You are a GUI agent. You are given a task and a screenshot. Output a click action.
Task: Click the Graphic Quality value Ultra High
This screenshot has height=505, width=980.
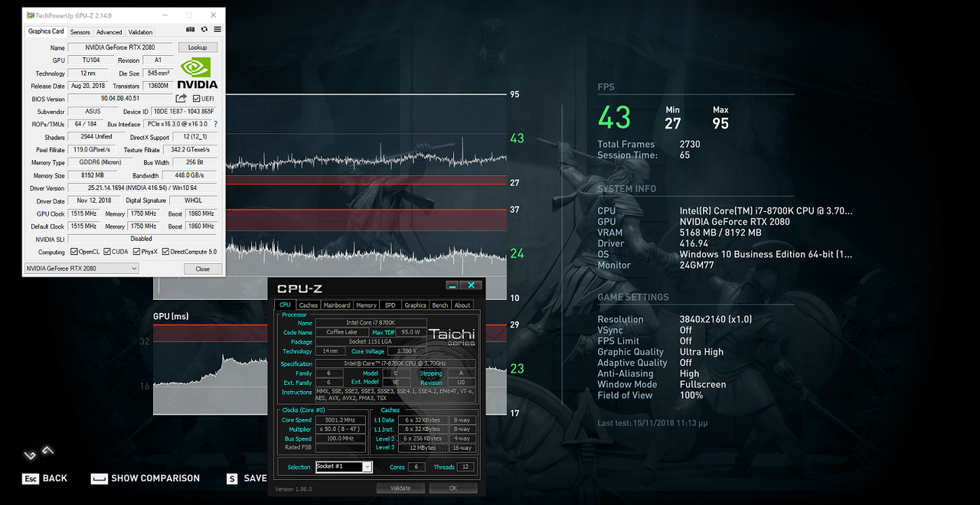point(701,352)
